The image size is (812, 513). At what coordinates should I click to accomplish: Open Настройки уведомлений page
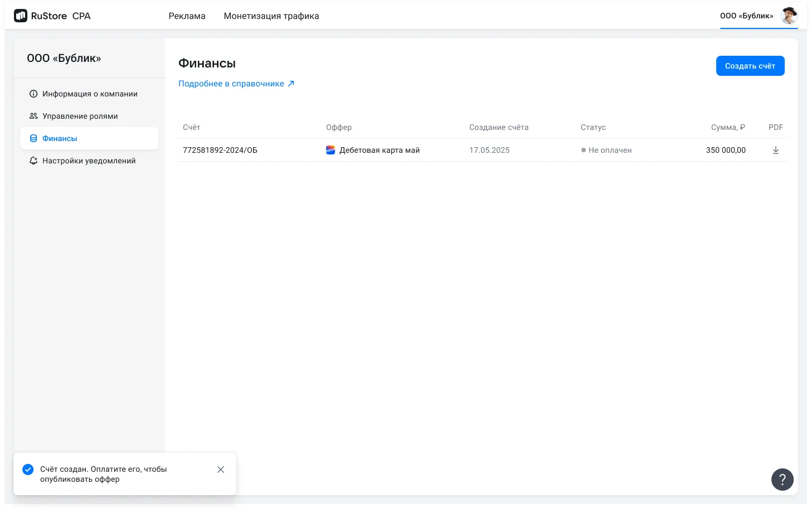[89, 161]
